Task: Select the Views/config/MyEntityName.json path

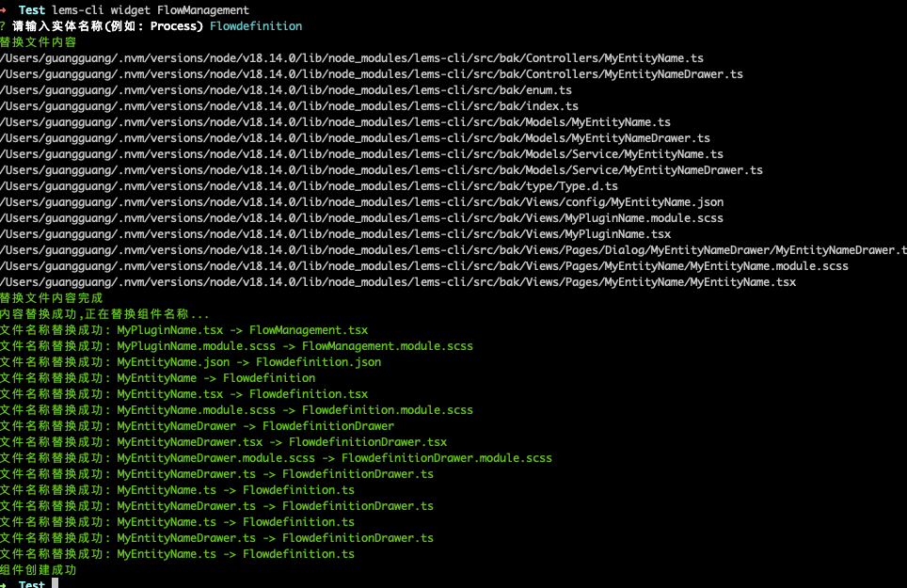Action: click(361, 202)
